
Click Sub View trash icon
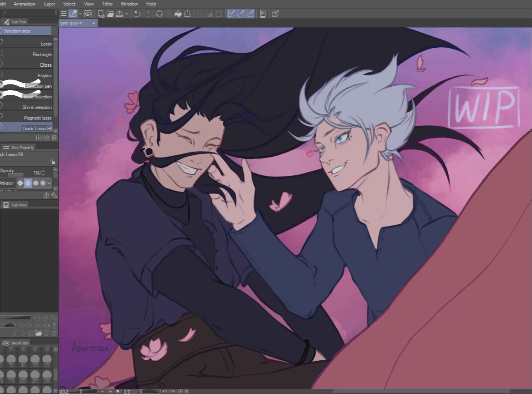click(54, 333)
